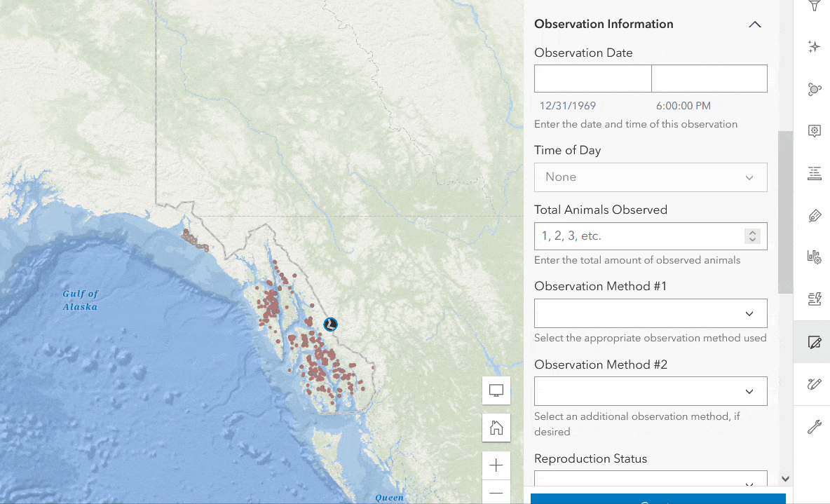The width and height of the screenshot is (830, 504).
Task: Click the form panel vertical scrollbar
Action: [785, 210]
